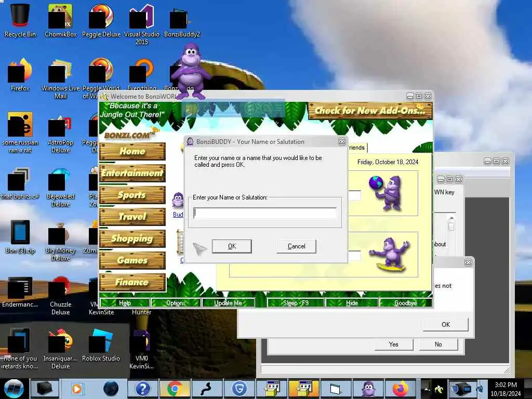
Task: Click the Hide button in BonziWORLD
Action: tap(352, 303)
